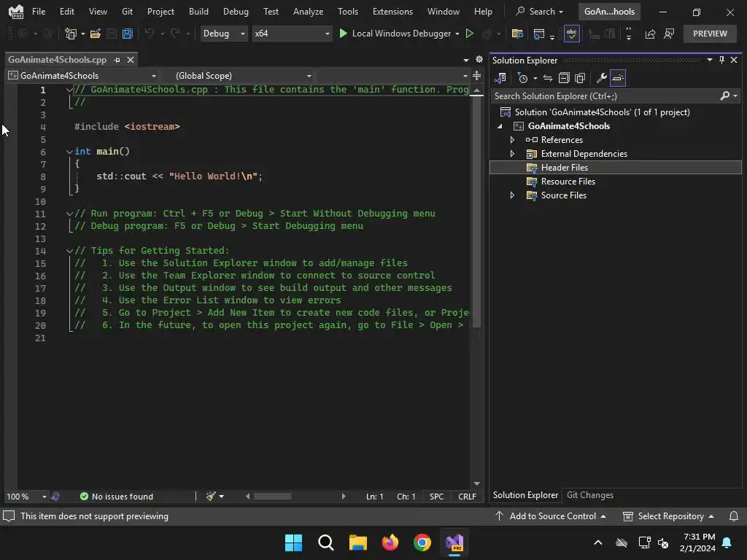Click Sync with Active Document icon

(548, 78)
